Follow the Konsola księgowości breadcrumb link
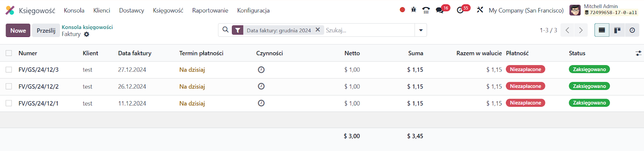 (87, 27)
